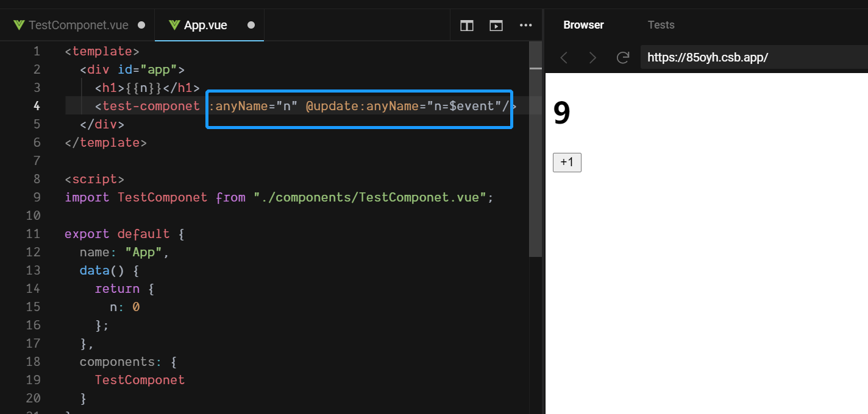868x414 pixels.
Task: Open the split editor layout icon
Action: click(467, 26)
